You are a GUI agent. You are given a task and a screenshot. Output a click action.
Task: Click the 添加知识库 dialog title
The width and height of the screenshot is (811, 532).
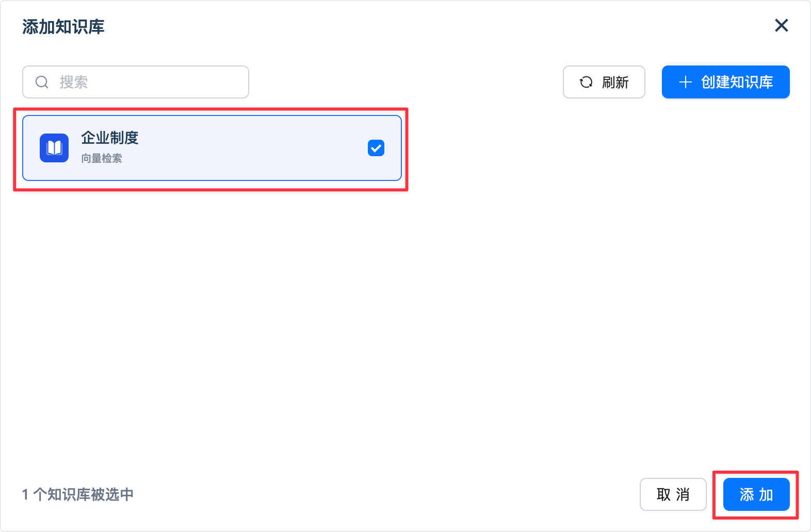click(63, 27)
